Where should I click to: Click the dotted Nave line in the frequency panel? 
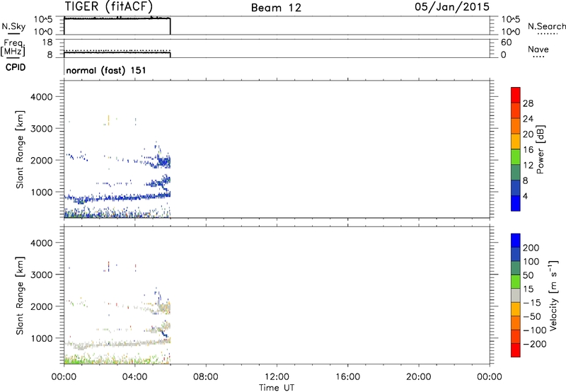117,50
